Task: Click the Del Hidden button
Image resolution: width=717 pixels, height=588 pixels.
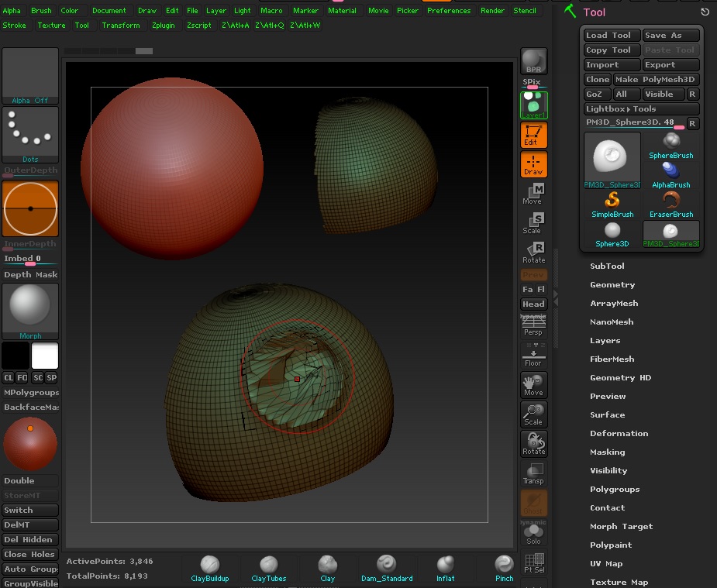Action: 30,539
